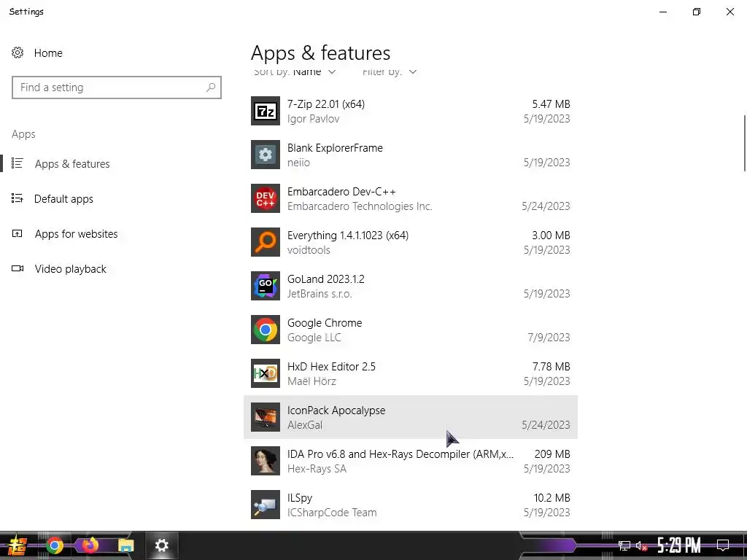Select the ILSpy entry name
Viewport: 747px width, 560px height.
coord(300,498)
